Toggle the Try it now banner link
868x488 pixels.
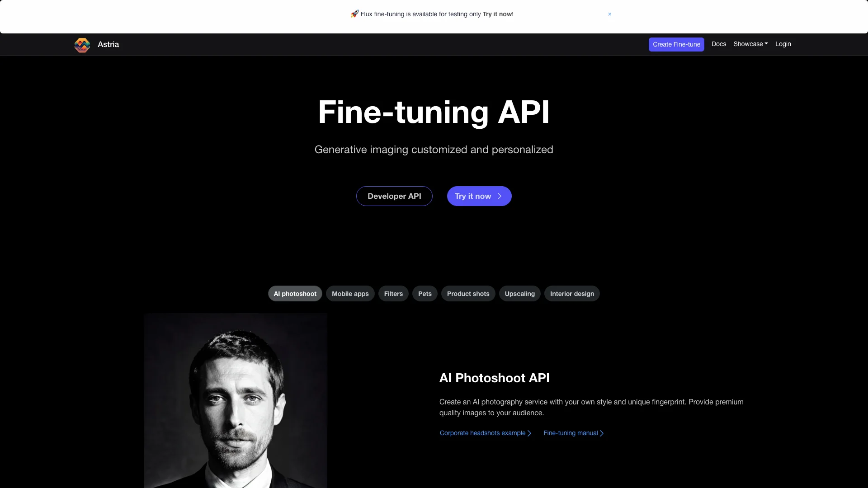click(x=497, y=14)
